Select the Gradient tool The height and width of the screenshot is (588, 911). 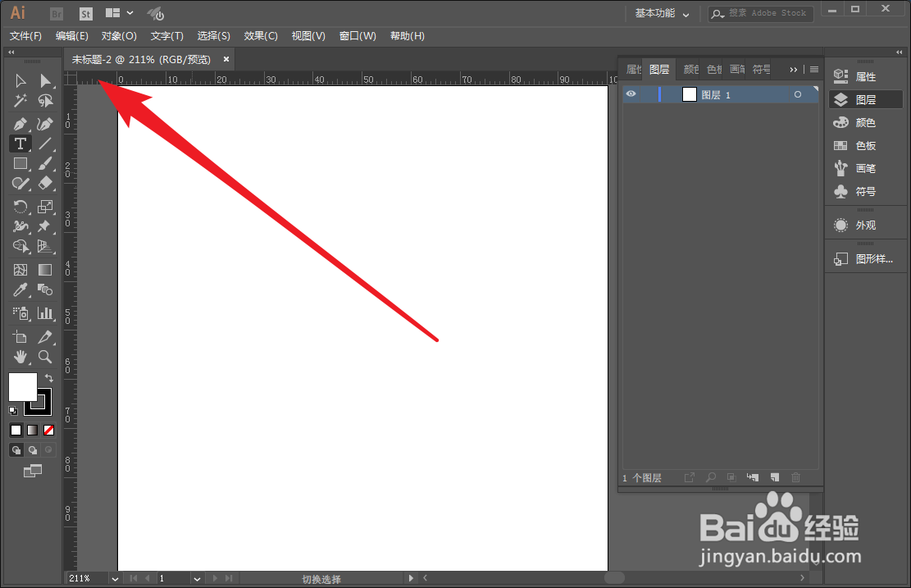[45, 270]
